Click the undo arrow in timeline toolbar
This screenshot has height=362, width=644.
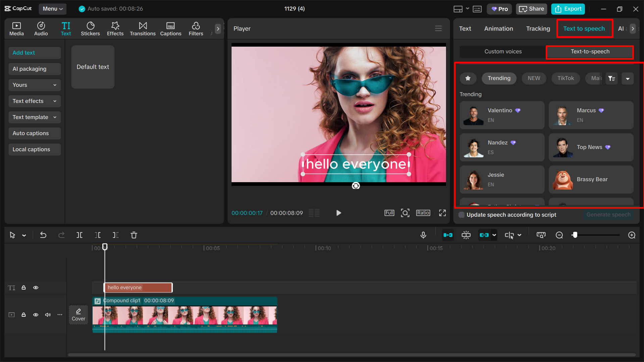(43, 235)
